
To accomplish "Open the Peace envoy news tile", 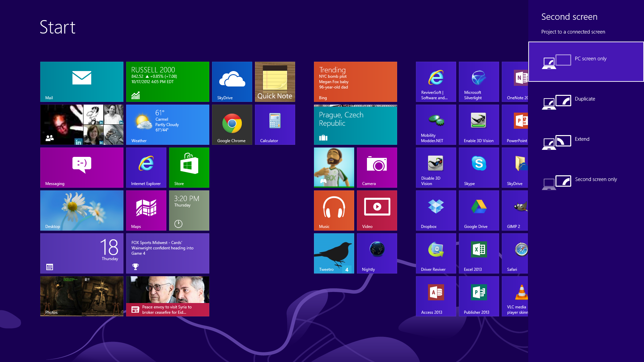I will (x=168, y=296).
